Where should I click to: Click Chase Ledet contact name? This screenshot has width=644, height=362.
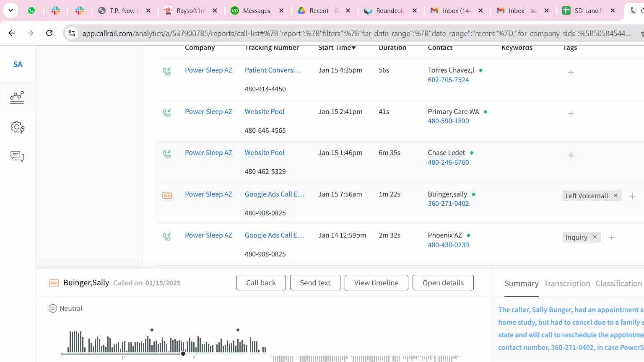(447, 153)
